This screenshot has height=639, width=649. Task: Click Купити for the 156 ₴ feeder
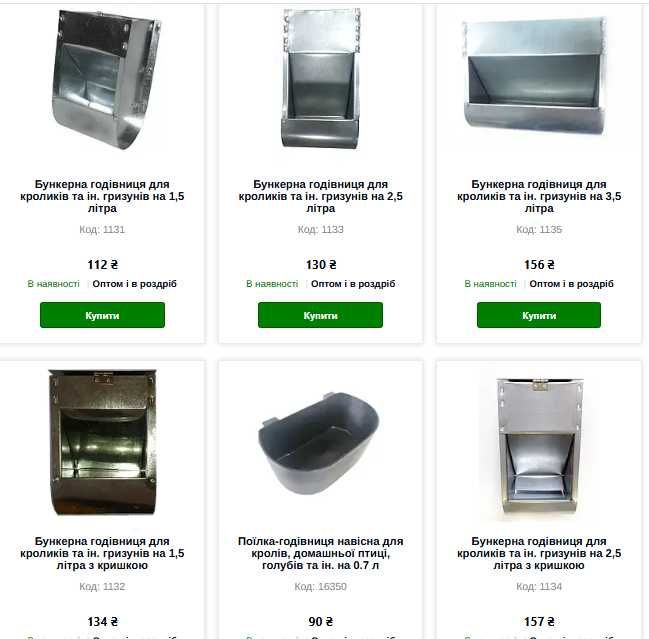539,315
